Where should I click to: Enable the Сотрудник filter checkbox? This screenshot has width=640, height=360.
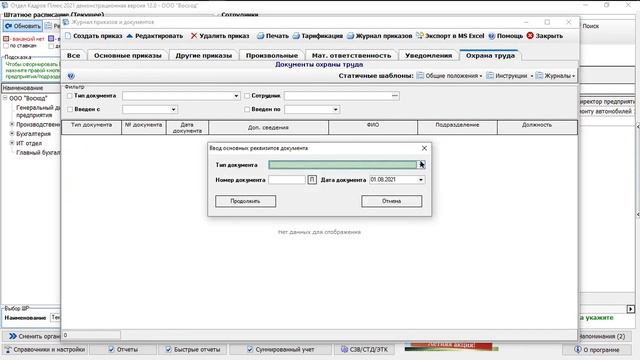(247, 96)
